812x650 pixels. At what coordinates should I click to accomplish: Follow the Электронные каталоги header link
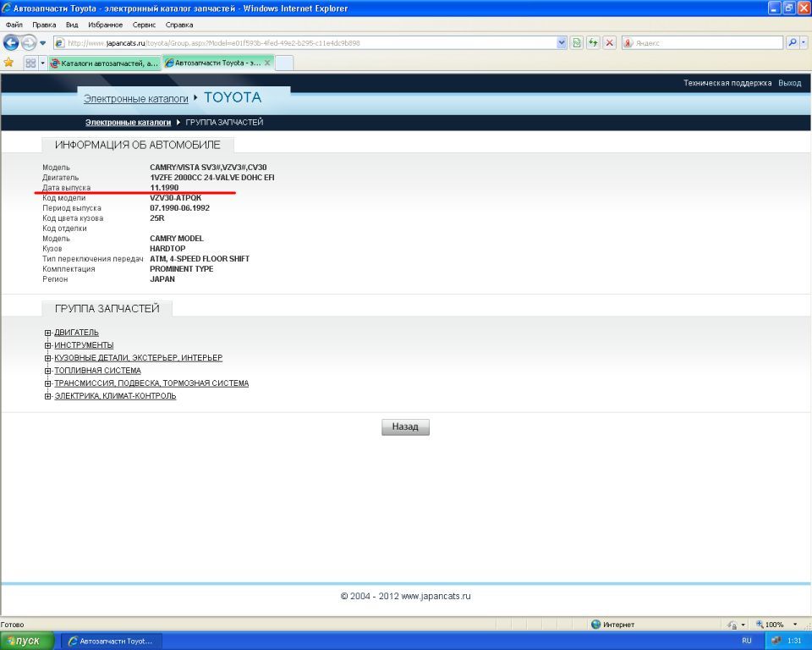coord(135,99)
